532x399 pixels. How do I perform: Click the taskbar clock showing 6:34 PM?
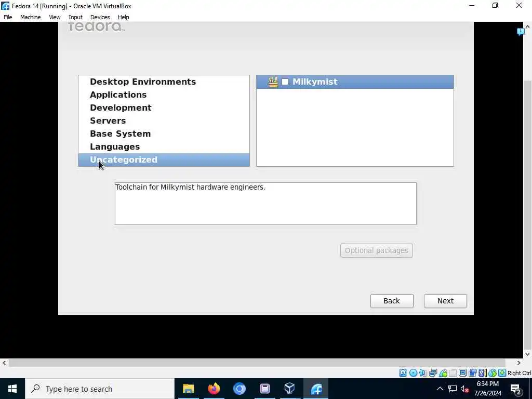[487, 389]
